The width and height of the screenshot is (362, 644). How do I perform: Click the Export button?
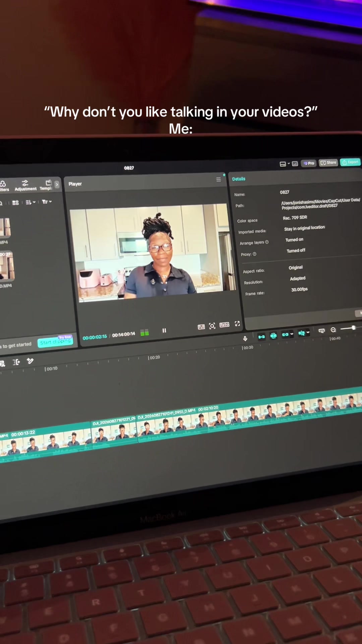point(350,162)
